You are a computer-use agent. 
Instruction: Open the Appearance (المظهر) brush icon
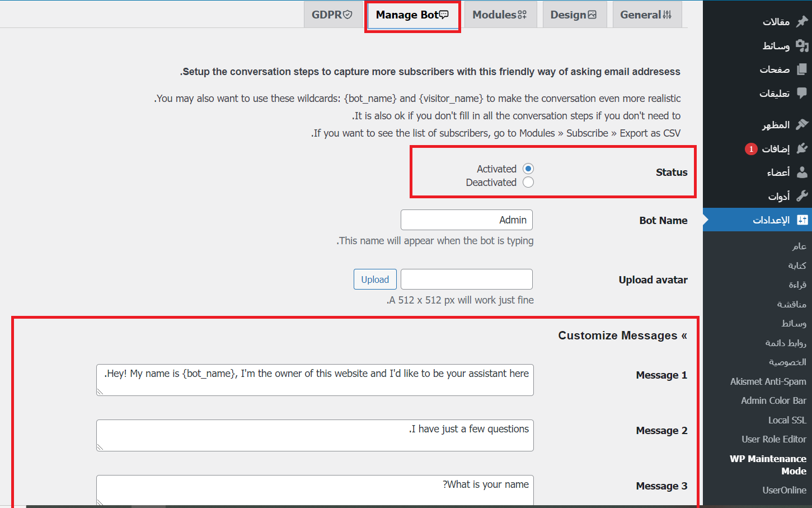click(802, 124)
